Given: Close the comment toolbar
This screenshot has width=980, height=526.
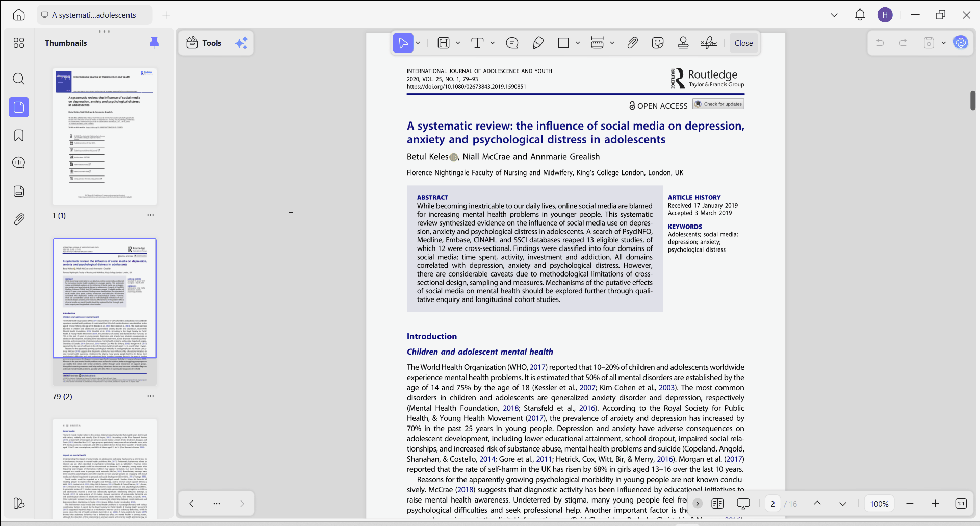Looking at the screenshot, I should pos(743,43).
